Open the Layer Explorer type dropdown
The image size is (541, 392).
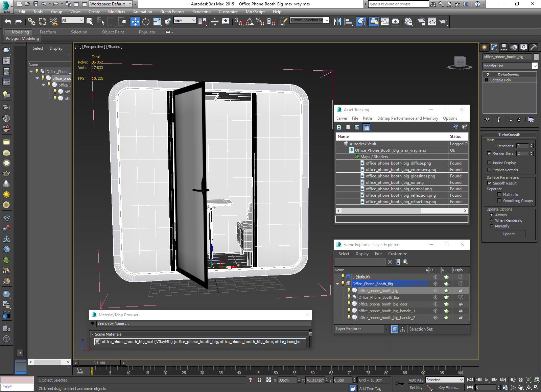click(386, 329)
